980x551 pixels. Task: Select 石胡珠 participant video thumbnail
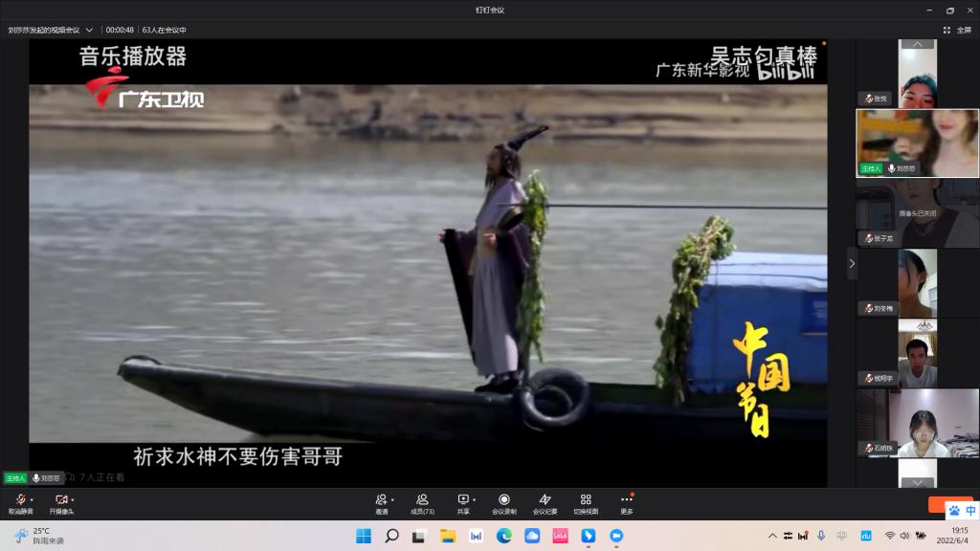tap(917, 423)
